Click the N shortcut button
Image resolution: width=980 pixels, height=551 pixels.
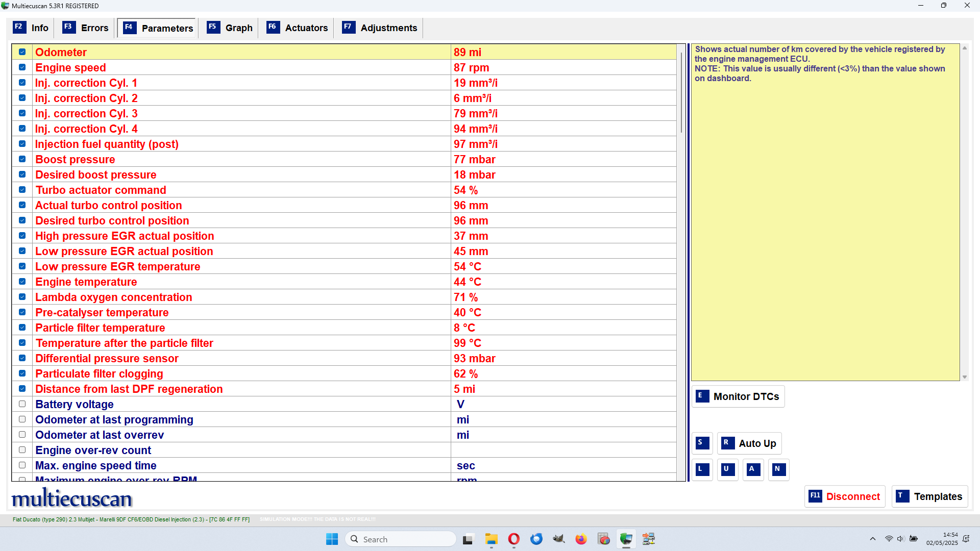779,469
